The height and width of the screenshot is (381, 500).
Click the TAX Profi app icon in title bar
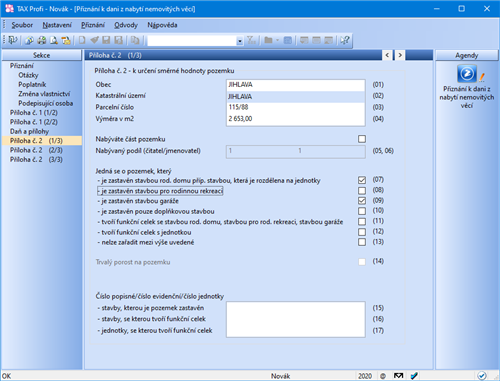click(9, 9)
